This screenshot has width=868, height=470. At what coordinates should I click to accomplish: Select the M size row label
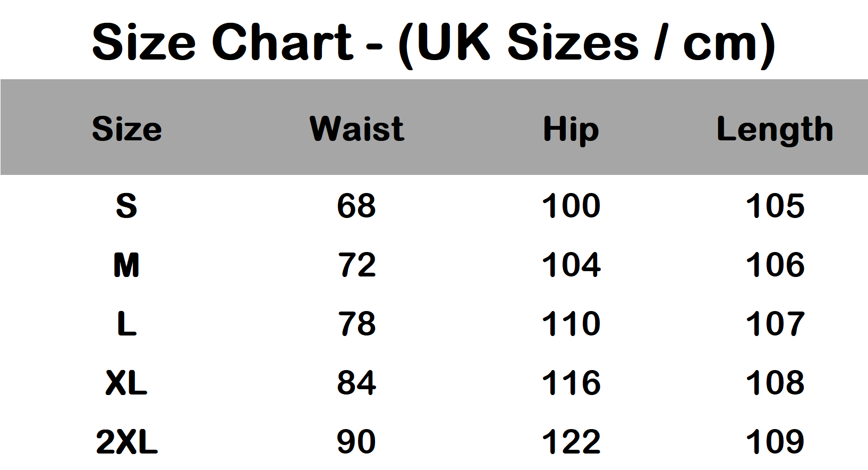tap(126, 265)
